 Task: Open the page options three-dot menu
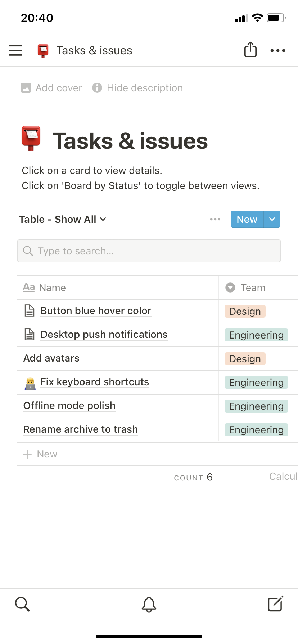click(x=278, y=51)
